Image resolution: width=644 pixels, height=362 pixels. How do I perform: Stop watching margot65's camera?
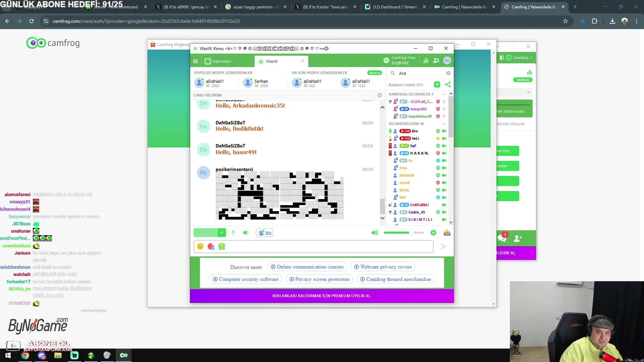(444, 109)
